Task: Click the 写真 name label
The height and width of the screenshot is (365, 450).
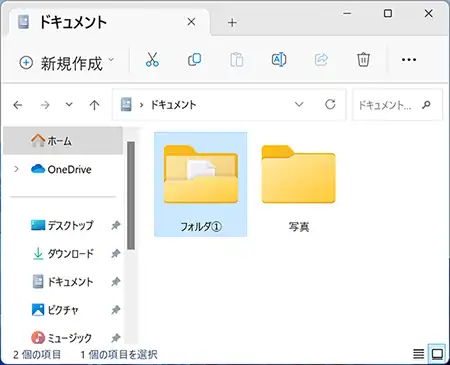Action: [x=299, y=227]
